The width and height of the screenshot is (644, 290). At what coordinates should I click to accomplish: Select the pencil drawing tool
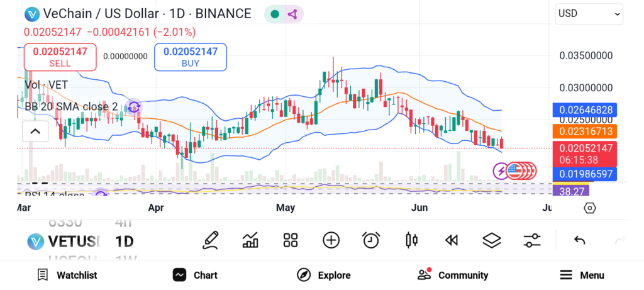(210, 240)
